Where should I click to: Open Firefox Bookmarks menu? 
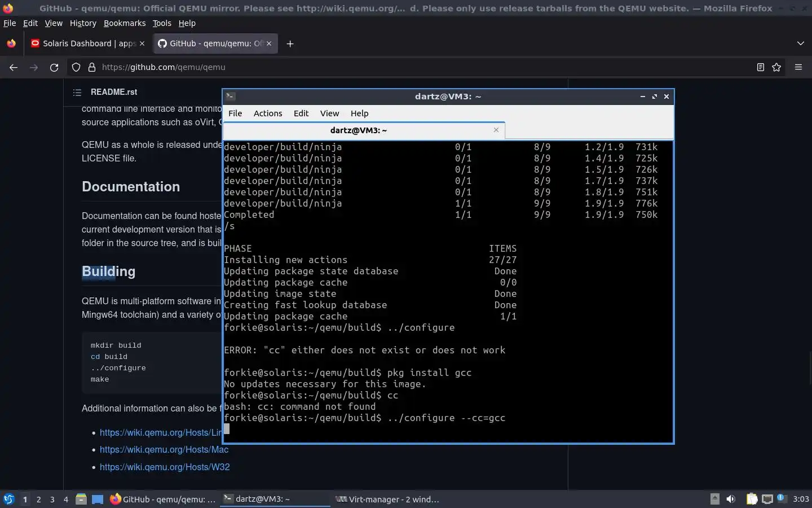125,23
